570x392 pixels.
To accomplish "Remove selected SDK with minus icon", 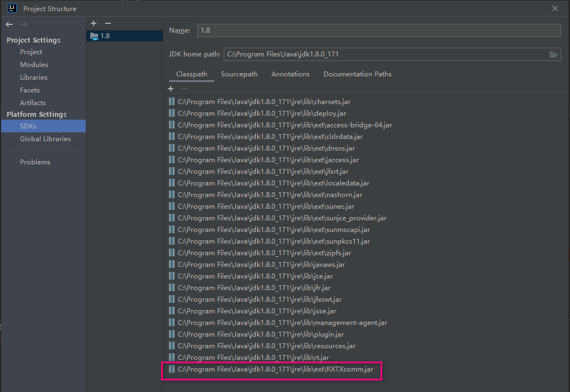I will [108, 23].
